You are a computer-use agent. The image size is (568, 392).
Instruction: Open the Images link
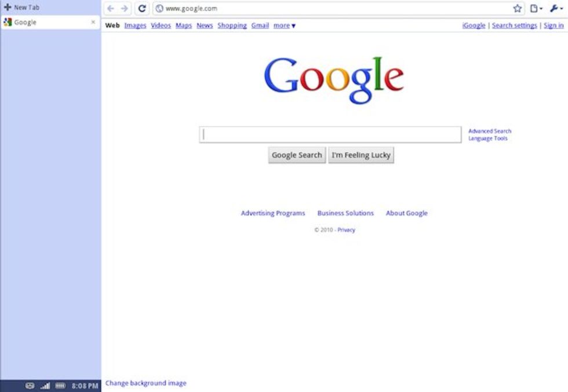click(x=135, y=25)
